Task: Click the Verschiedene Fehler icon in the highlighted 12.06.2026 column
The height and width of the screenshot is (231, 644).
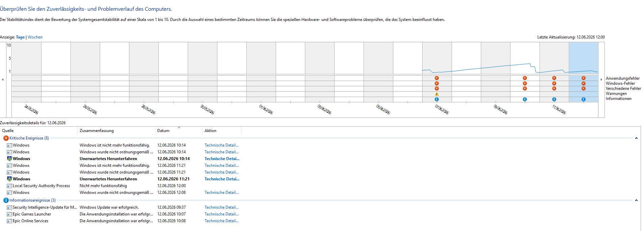Action: click(583, 88)
